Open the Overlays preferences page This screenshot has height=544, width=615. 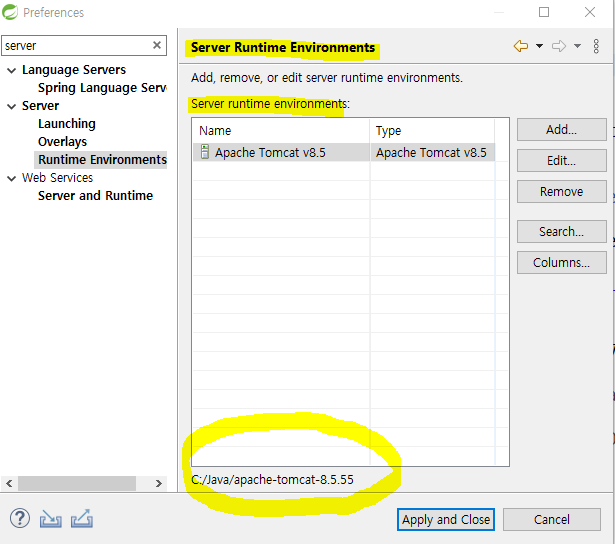tap(62, 142)
